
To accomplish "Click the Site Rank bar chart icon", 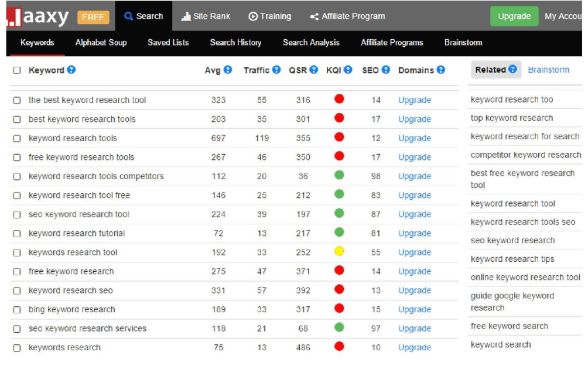I will [186, 16].
